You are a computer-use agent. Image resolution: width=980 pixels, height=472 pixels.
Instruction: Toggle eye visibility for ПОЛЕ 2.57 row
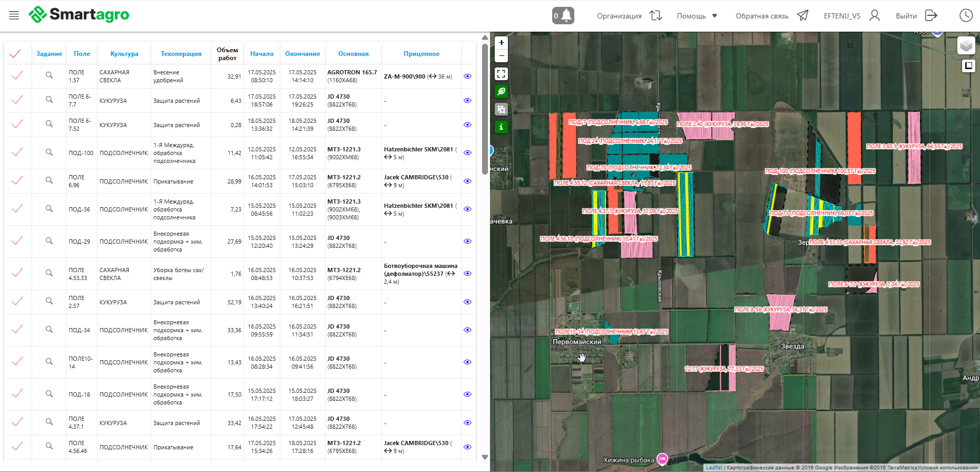(467, 302)
